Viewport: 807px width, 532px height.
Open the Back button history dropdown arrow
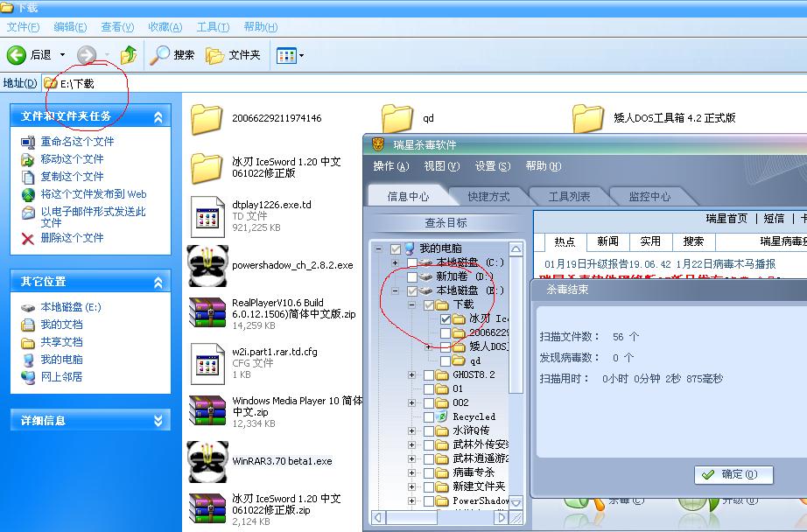[x=63, y=54]
